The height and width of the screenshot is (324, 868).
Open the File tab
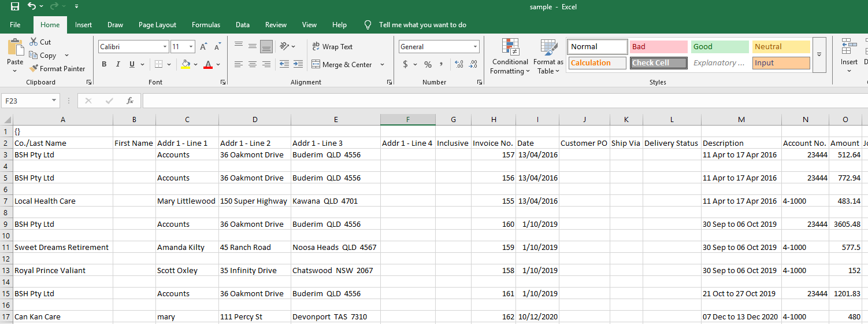pyautogui.click(x=15, y=25)
